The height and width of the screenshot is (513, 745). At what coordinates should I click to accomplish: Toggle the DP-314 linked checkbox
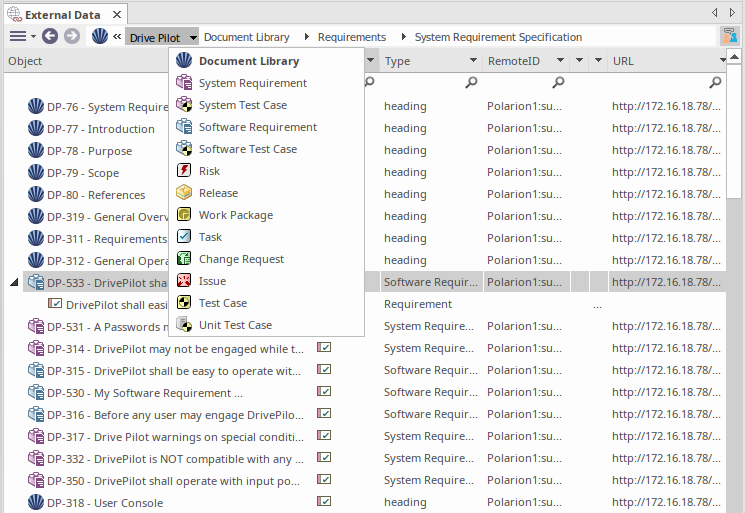(x=324, y=348)
